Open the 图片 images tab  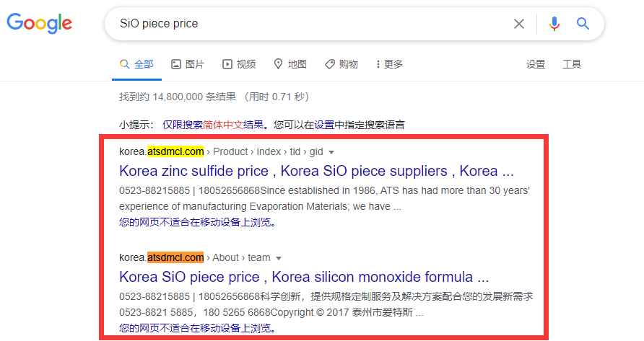coord(188,64)
